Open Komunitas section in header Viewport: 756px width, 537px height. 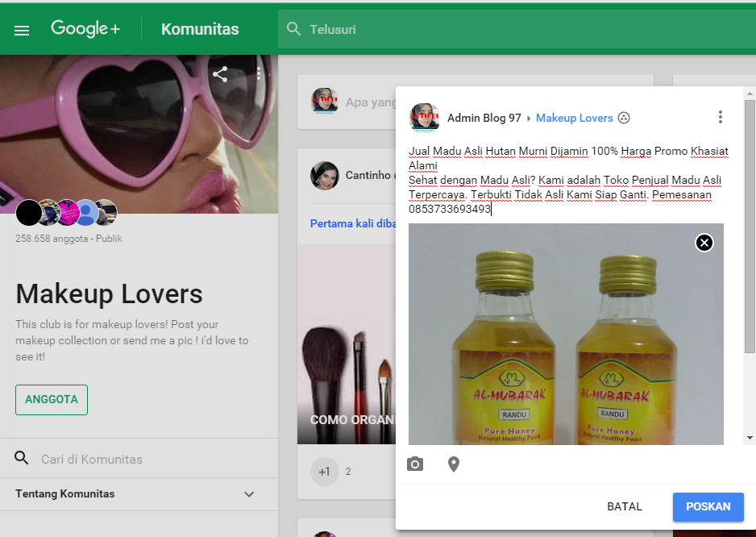click(200, 29)
